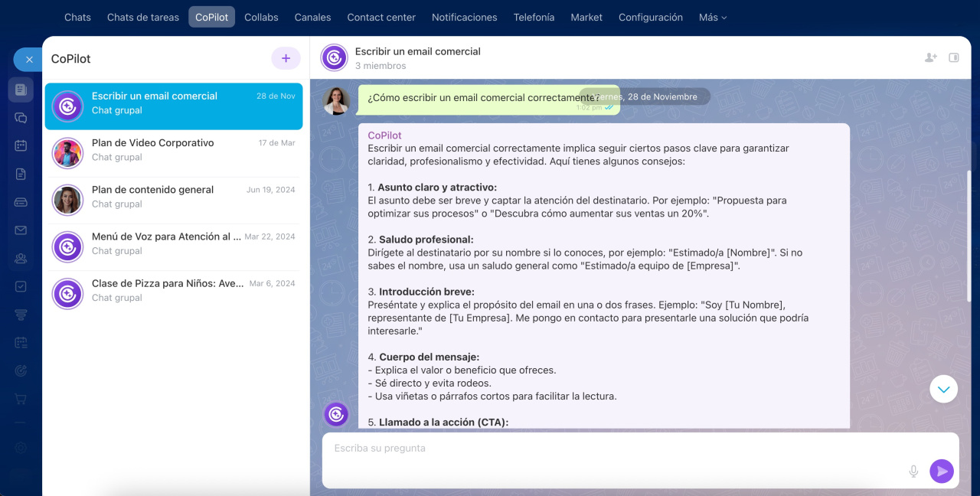Start a new CoPilot chat with plus button
Viewport: 980px width, 496px height.
point(286,58)
